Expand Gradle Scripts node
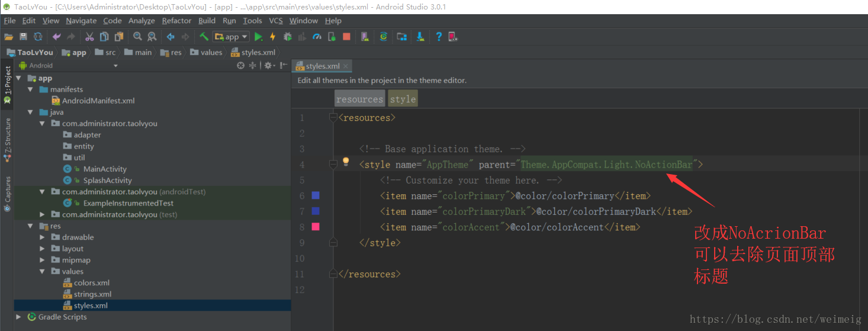 point(19,317)
